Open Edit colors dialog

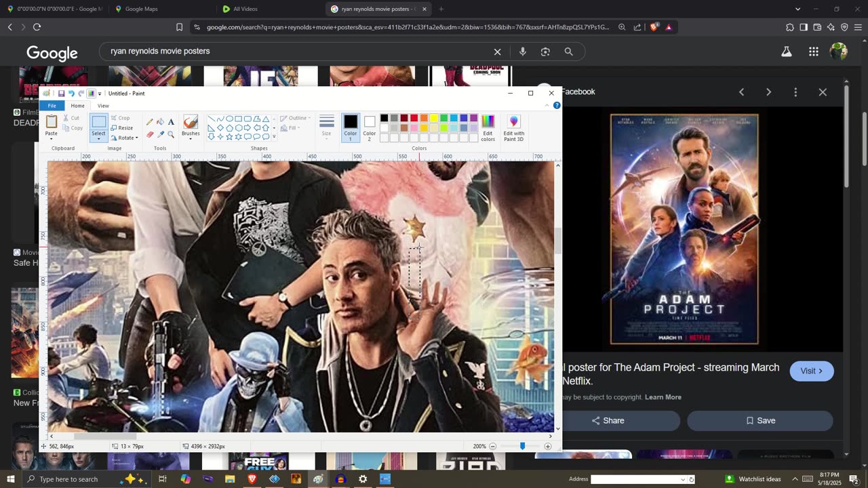point(488,127)
